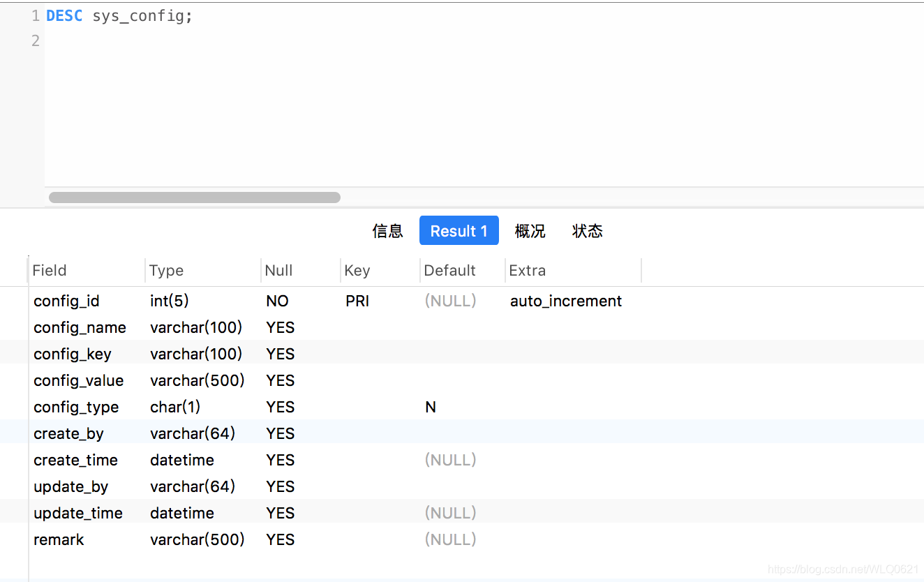The width and height of the screenshot is (924, 582).
Task: Click varchar(100) in the config_name row
Action: coord(196,327)
